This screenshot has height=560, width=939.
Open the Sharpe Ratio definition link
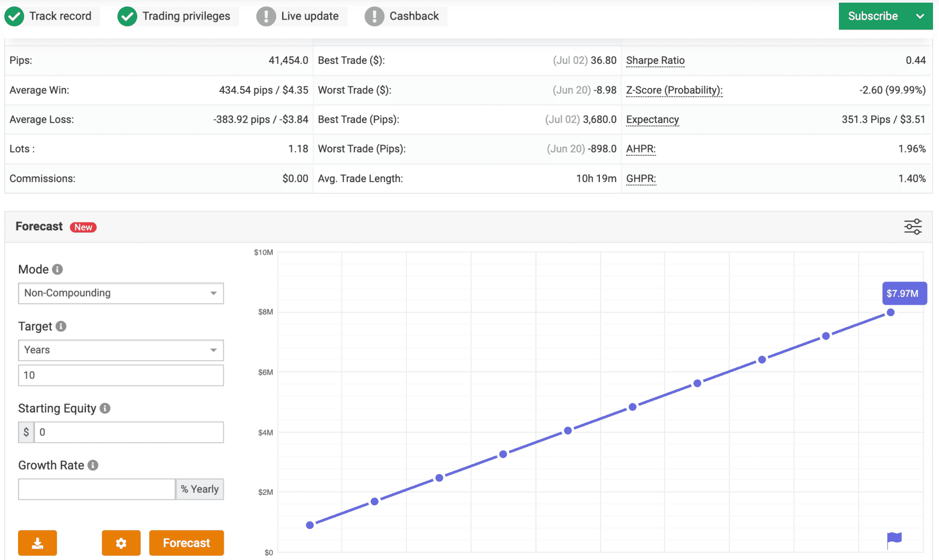click(x=655, y=61)
